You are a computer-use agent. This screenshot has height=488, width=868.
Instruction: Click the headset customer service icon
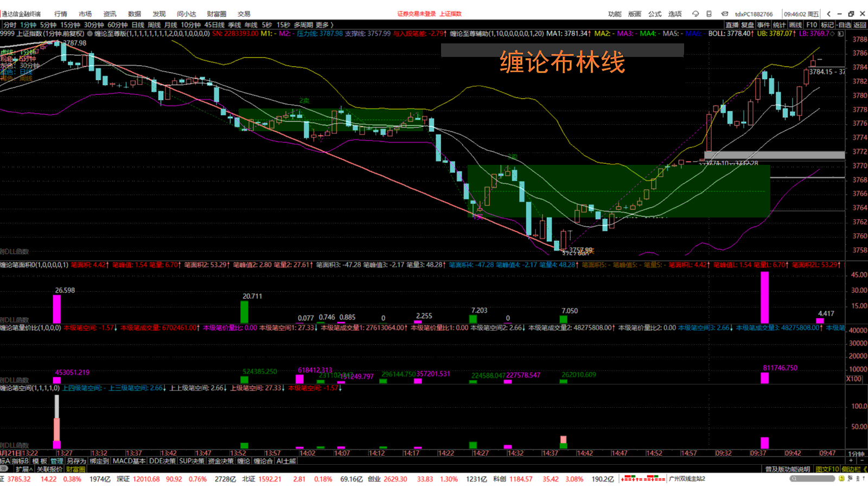(x=695, y=14)
